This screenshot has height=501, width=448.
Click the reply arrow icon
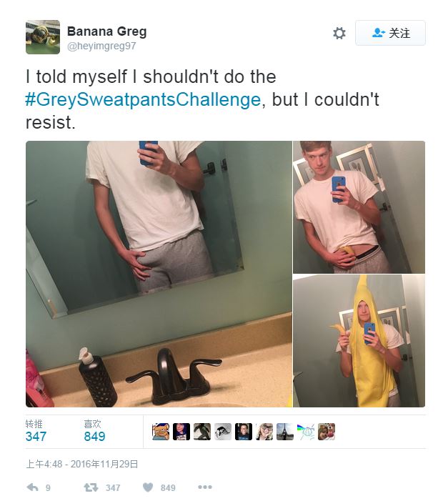click(33, 487)
